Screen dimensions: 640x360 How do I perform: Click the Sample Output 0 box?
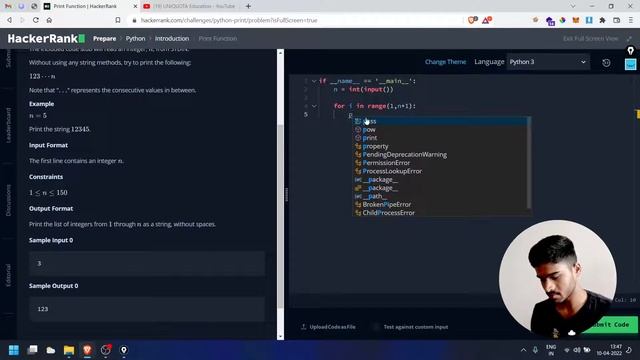point(147,309)
